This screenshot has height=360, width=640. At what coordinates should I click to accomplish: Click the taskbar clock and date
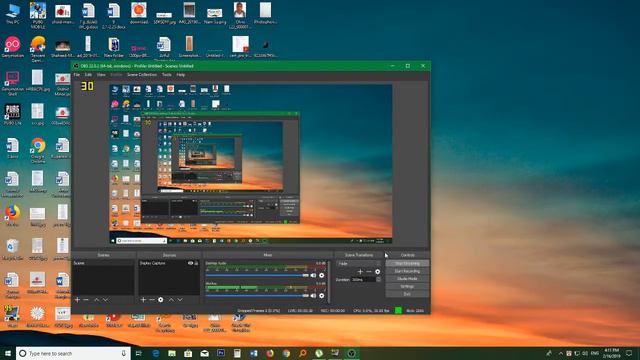(x=611, y=353)
